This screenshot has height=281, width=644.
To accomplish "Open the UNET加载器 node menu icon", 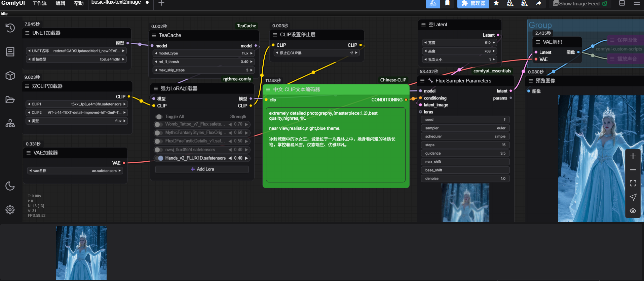I will (27, 33).
